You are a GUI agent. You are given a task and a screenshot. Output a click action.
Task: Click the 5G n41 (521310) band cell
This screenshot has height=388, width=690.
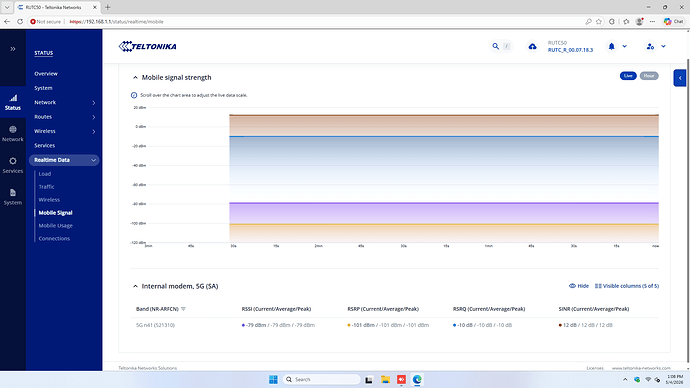[155, 325]
